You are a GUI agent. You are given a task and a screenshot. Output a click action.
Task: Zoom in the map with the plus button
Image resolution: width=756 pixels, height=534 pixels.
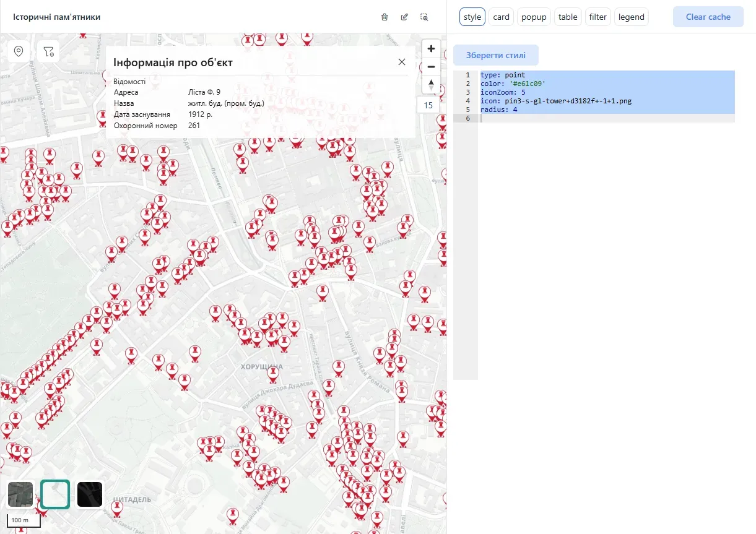tap(432, 48)
